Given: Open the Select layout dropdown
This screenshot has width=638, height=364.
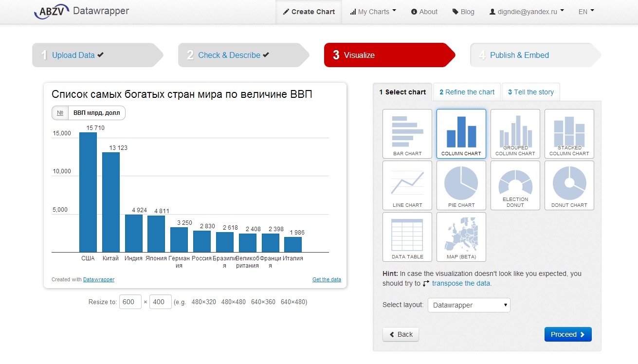Looking at the screenshot, I should tap(469, 305).
